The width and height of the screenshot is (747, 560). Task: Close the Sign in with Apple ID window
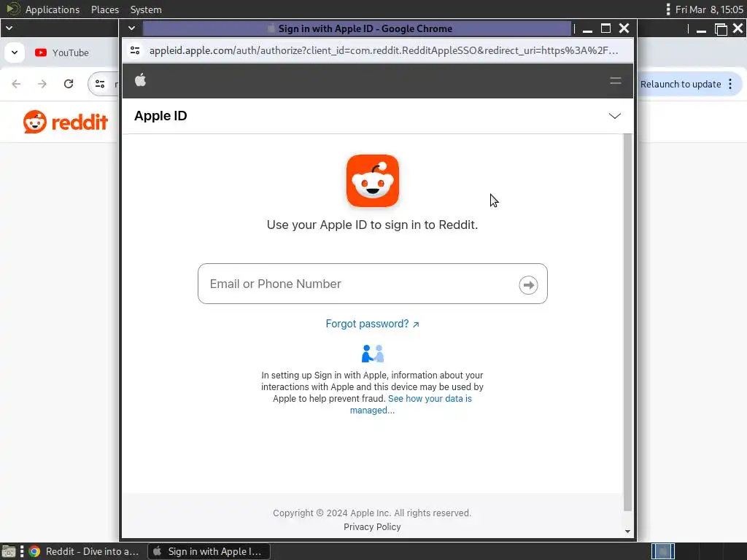[624, 28]
